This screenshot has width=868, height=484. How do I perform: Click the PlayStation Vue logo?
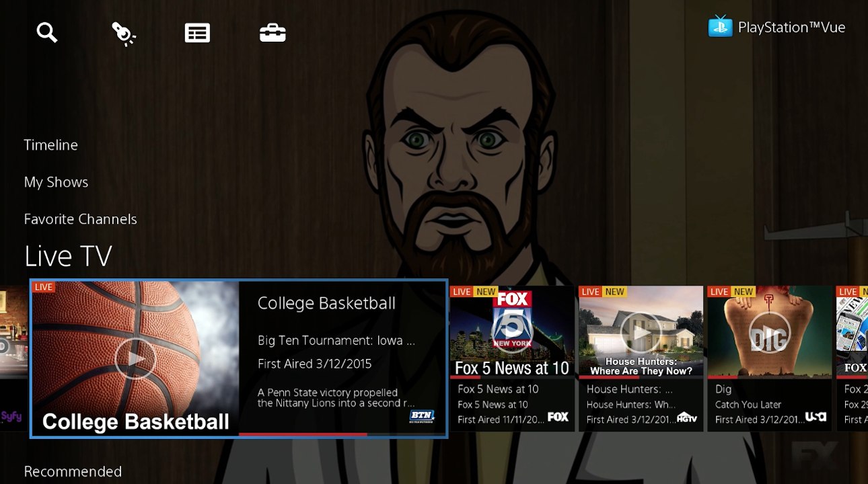pyautogui.click(x=776, y=27)
